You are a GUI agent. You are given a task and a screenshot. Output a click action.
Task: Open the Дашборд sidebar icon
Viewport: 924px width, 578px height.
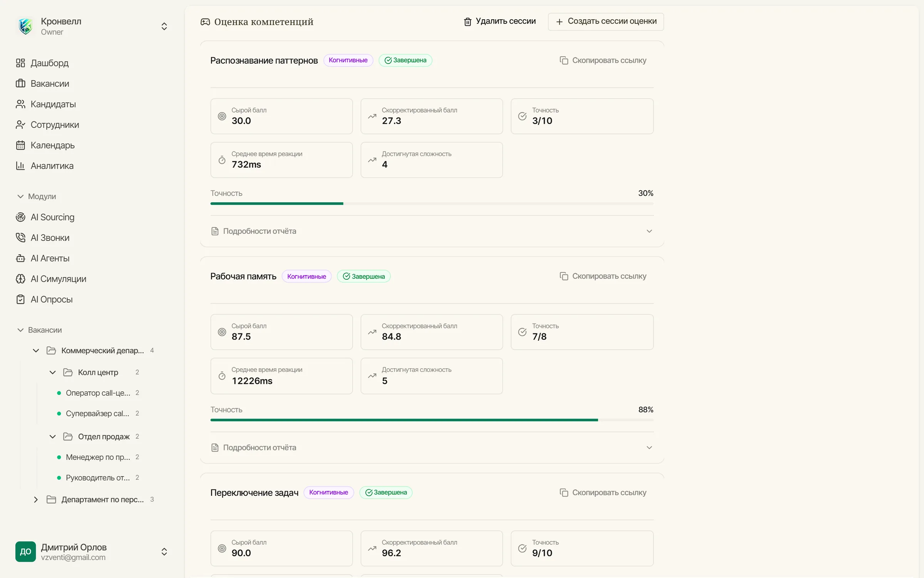pyautogui.click(x=20, y=63)
